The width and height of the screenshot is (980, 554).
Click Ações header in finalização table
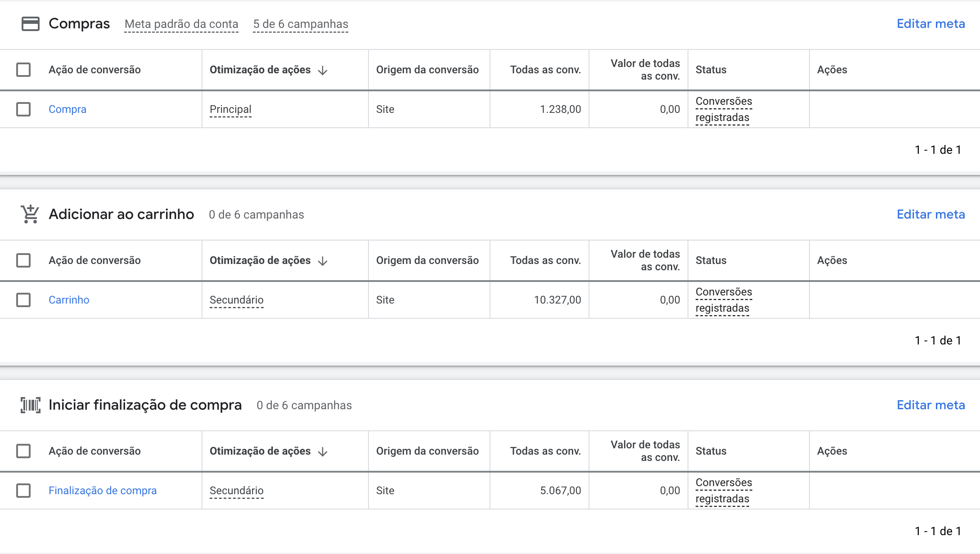(x=832, y=451)
